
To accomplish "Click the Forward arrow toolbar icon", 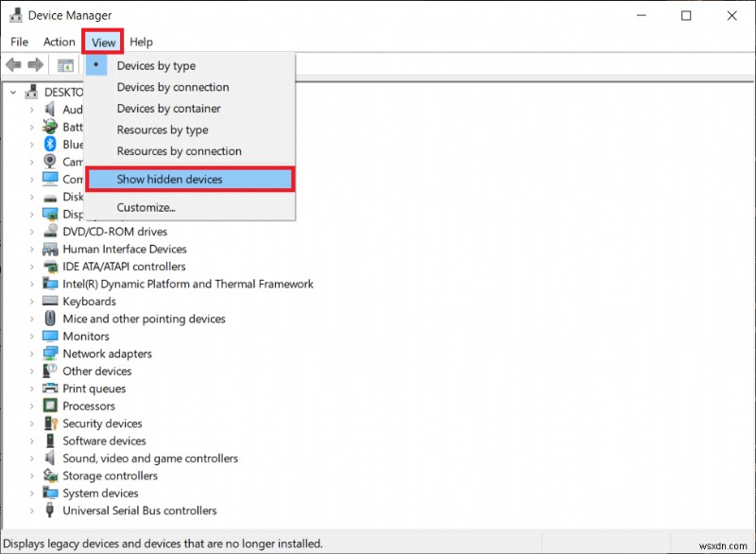I will (x=36, y=64).
